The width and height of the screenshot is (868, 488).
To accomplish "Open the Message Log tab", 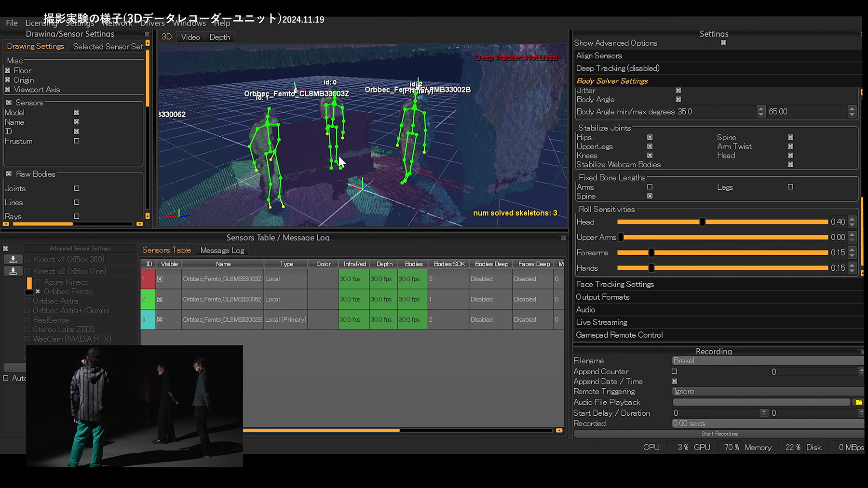I will click(222, 251).
